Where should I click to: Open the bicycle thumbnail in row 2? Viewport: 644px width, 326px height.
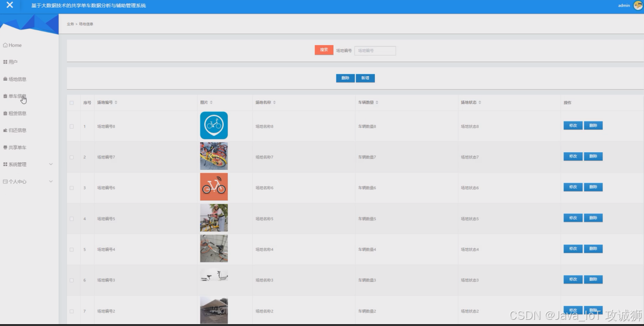tap(214, 157)
